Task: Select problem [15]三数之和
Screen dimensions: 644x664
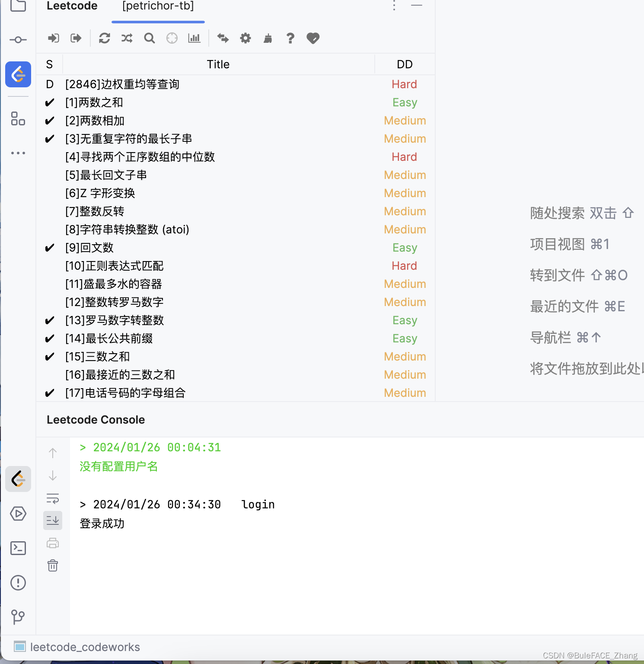Action: pos(236,357)
